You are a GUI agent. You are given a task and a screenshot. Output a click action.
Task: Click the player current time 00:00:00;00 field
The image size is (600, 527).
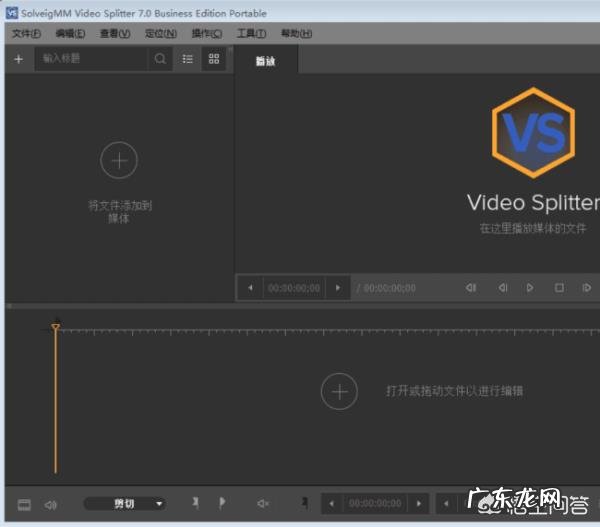coord(294,288)
